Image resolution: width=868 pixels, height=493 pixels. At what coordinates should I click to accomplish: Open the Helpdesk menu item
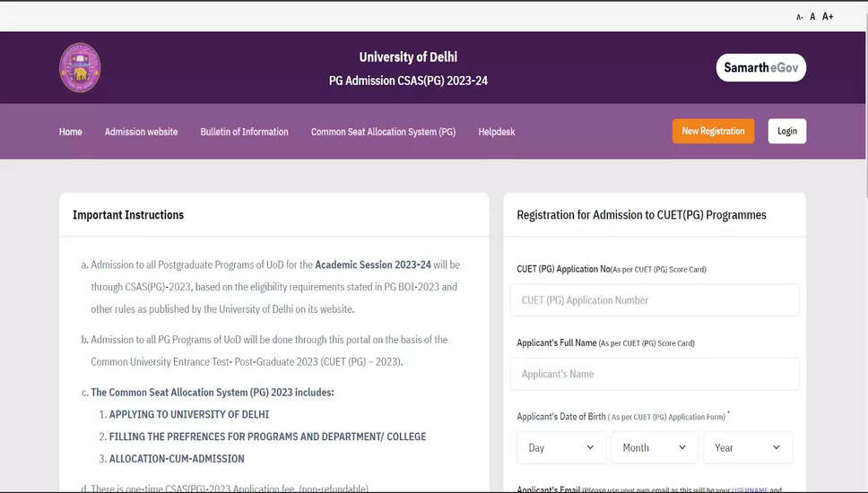[497, 132]
